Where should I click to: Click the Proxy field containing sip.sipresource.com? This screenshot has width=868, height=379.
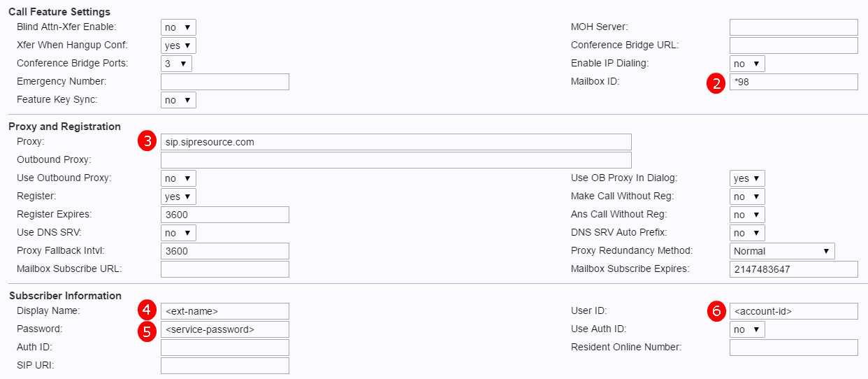coord(396,142)
